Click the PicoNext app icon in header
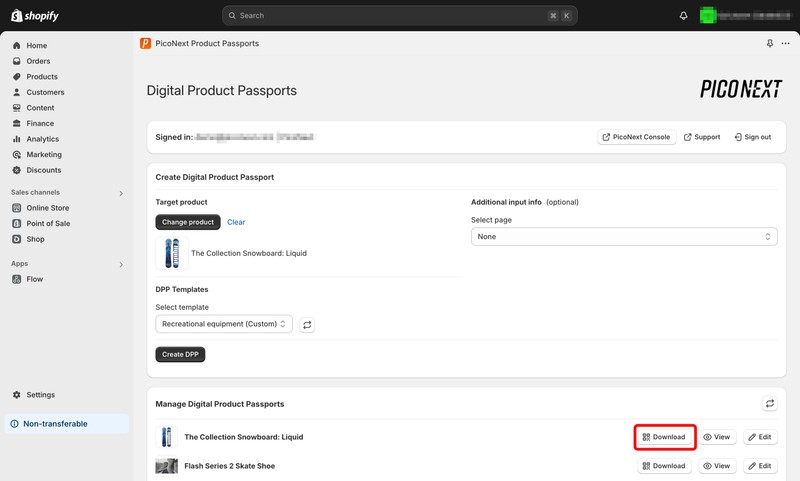800x481 pixels. [146, 44]
